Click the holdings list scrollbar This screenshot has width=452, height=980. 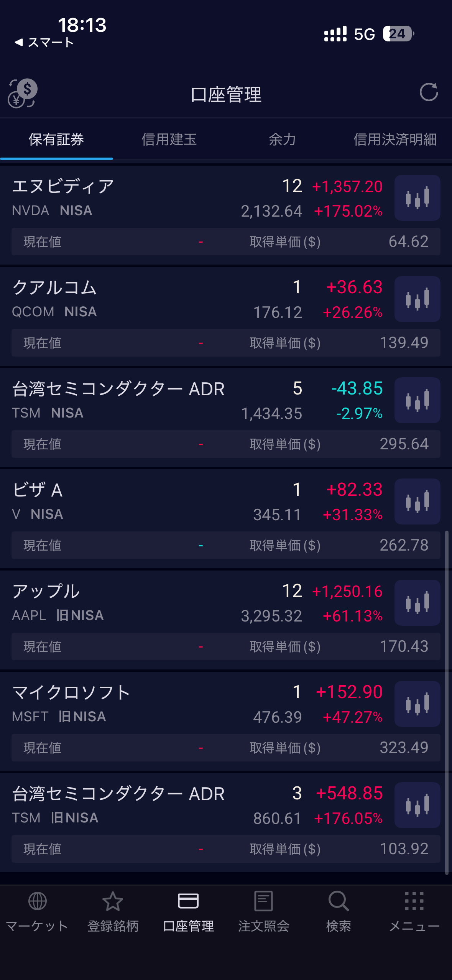pyautogui.click(x=447, y=702)
